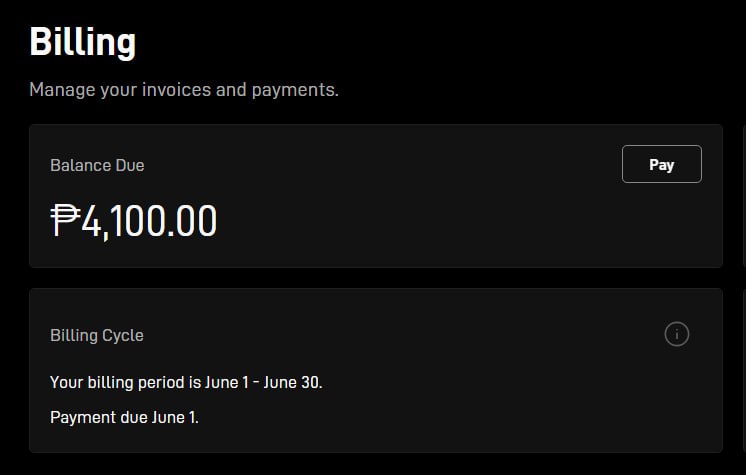
Task: Open the Billing Cycle info icon
Action: click(x=677, y=335)
